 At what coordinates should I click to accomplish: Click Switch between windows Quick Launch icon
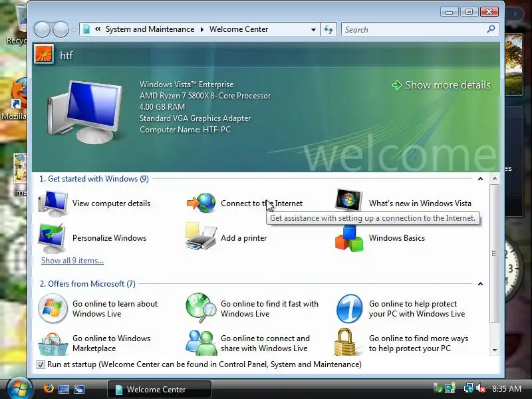[x=79, y=389]
